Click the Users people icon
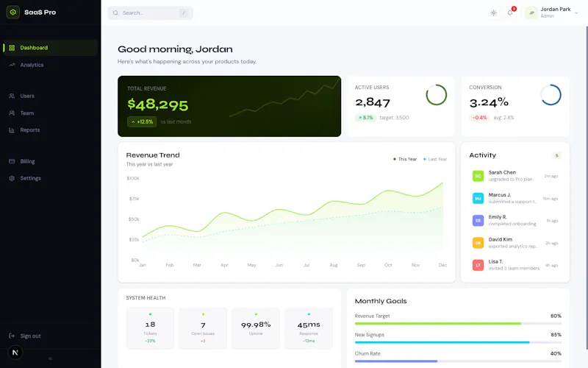Viewport: 588px width, 368px height. (12, 96)
